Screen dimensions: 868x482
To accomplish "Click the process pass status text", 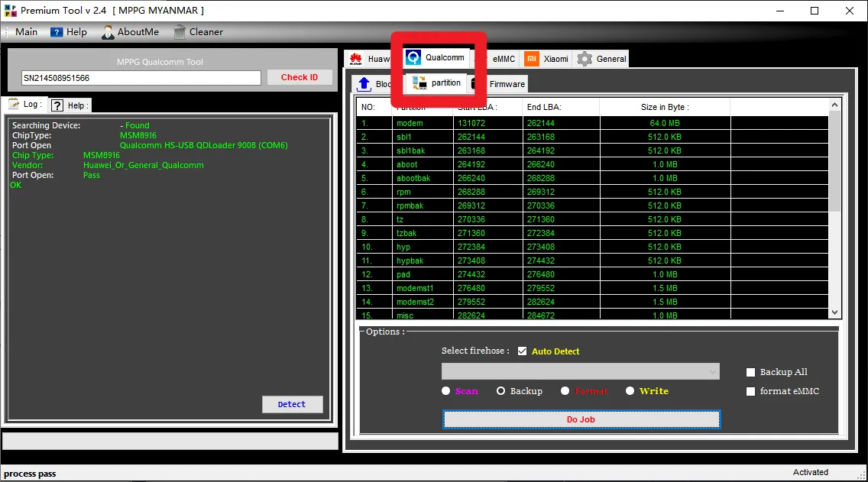I will (x=30, y=474).
